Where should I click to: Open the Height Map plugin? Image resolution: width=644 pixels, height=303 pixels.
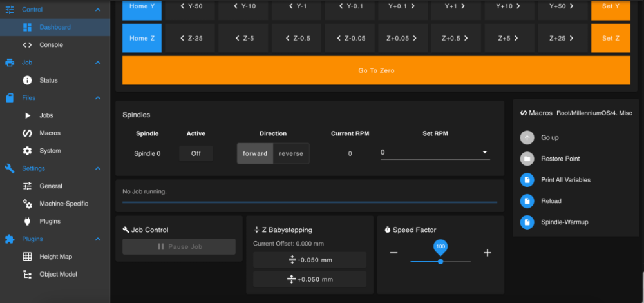[55, 257]
